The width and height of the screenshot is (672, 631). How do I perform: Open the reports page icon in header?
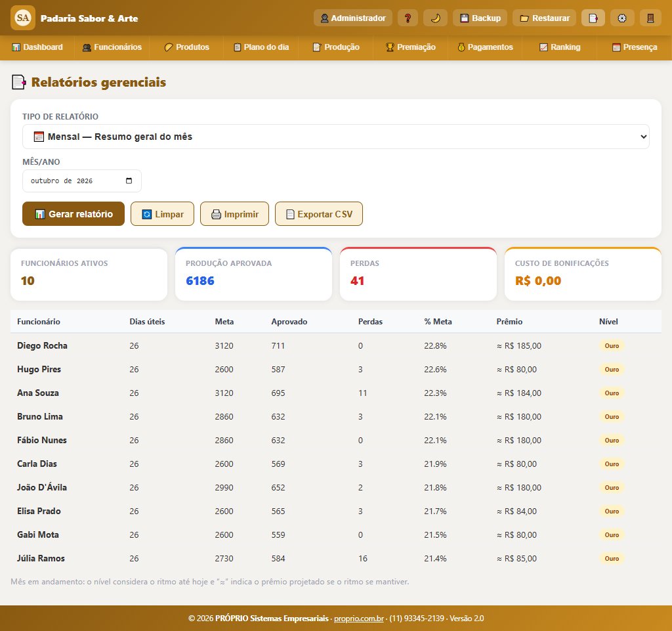pyautogui.click(x=593, y=18)
